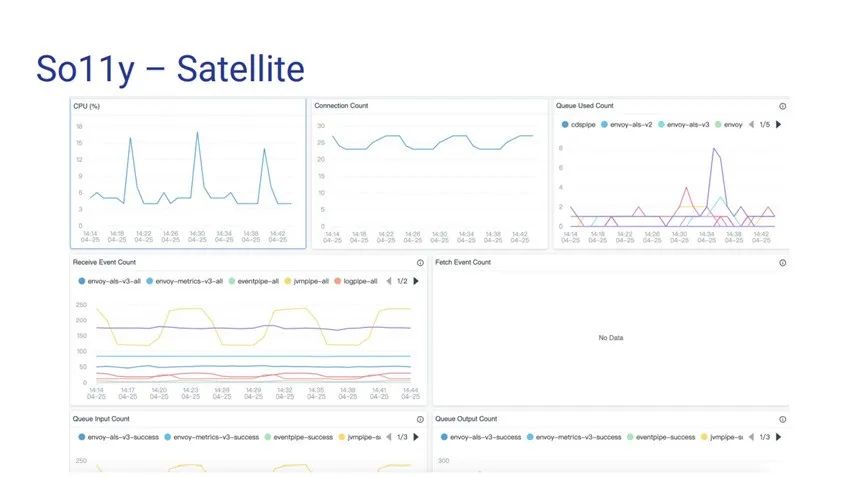Screen dimensions: 849x478
Task: Hide logpipe-all series in Receive Event Count
Action: (356, 281)
